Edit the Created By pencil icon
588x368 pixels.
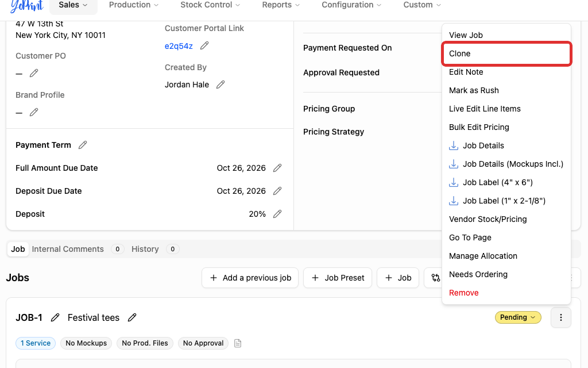click(x=220, y=85)
